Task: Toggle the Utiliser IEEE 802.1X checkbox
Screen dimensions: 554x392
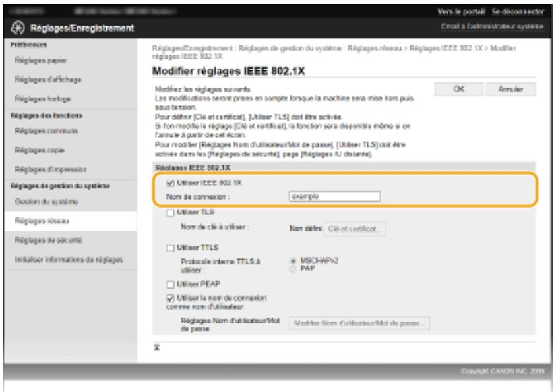Action: 170,183
